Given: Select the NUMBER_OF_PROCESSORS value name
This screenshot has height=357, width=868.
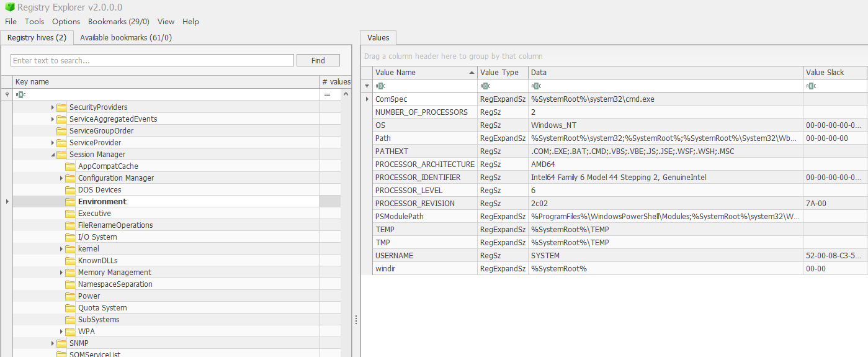Looking at the screenshot, I should (421, 112).
